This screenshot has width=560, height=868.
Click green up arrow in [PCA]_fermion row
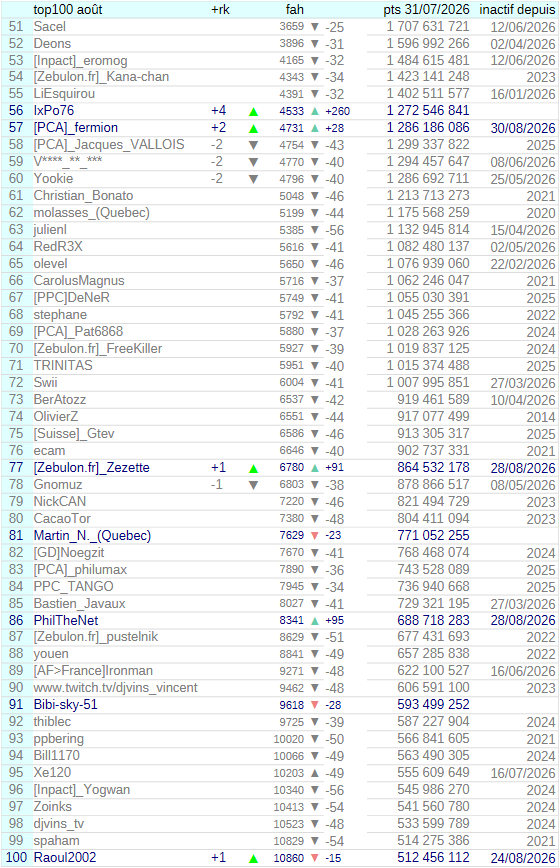(253, 128)
